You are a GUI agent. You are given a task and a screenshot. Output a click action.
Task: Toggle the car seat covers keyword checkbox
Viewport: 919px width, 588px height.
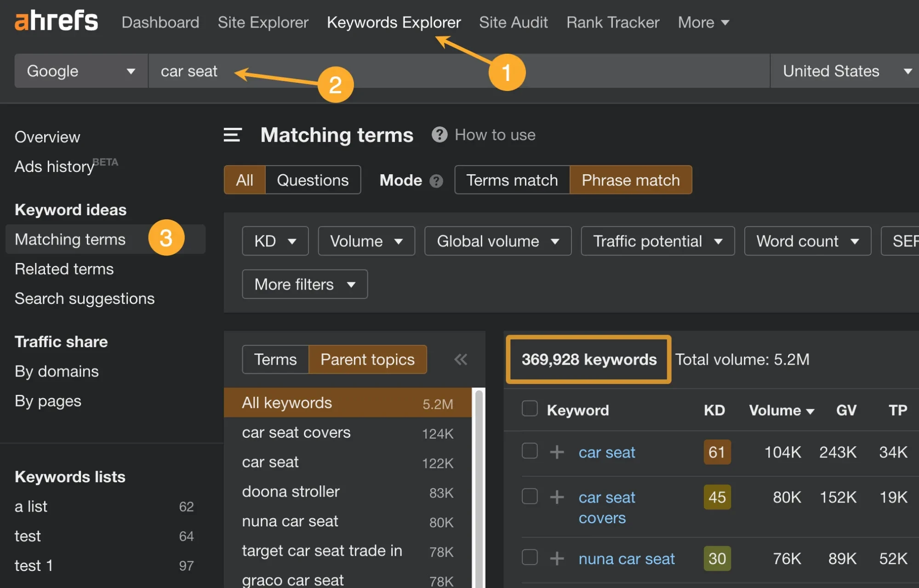point(529,497)
